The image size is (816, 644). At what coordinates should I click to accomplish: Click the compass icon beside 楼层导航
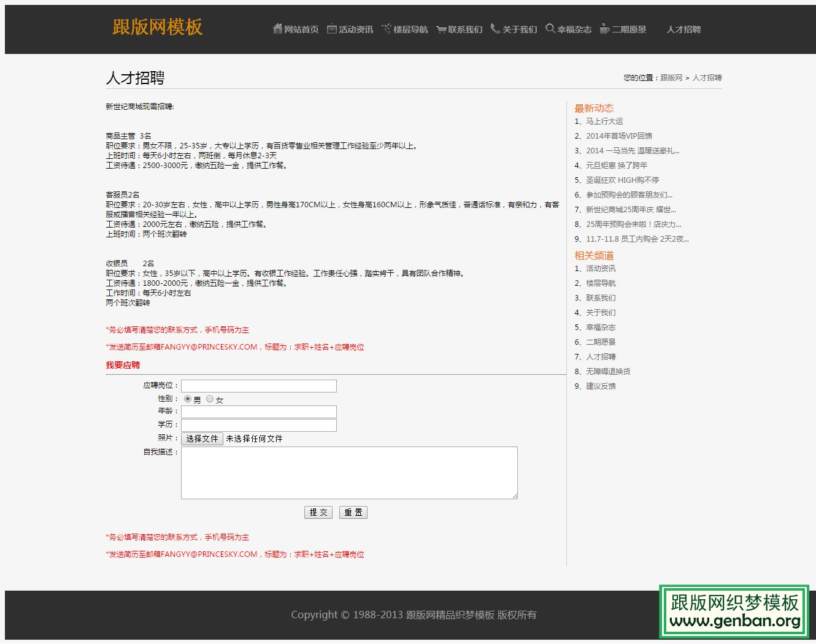point(385,28)
